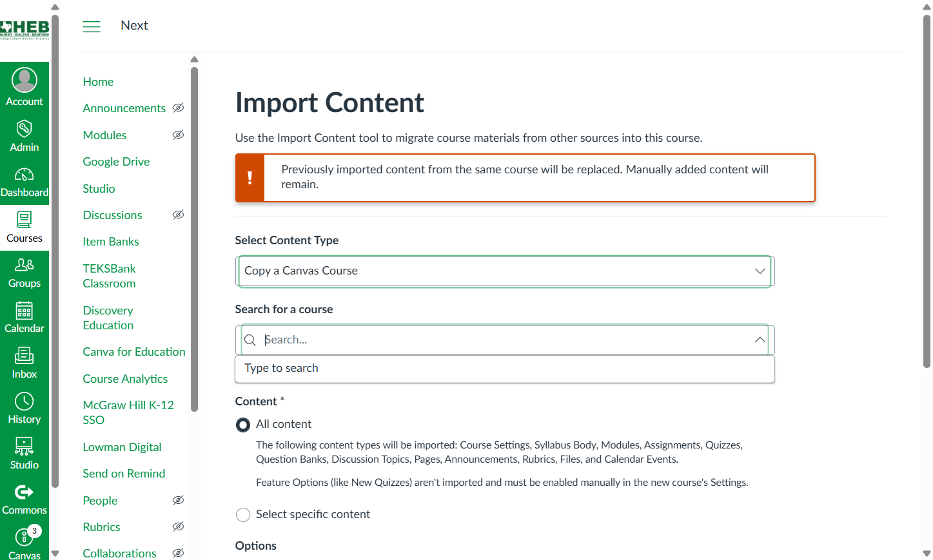
Task: Open the McGraw Hill K-12 SSO link
Action: tap(128, 412)
